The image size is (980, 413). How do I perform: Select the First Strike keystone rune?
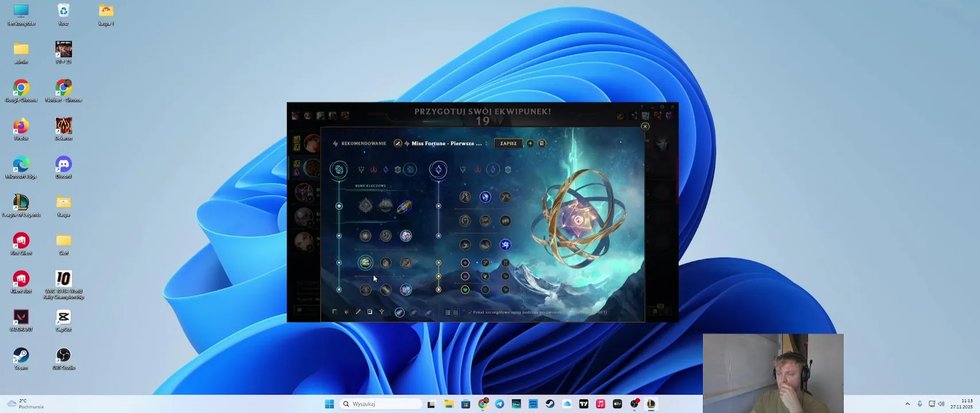[x=405, y=206]
